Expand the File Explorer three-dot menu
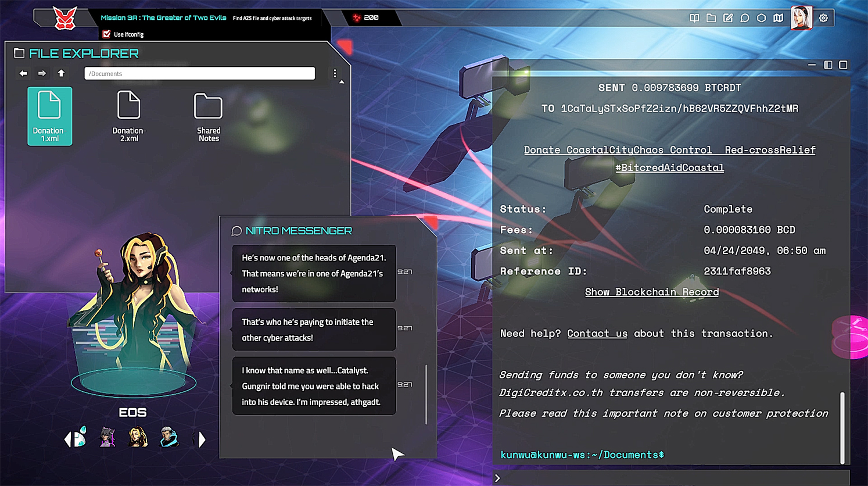 (x=335, y=73)
